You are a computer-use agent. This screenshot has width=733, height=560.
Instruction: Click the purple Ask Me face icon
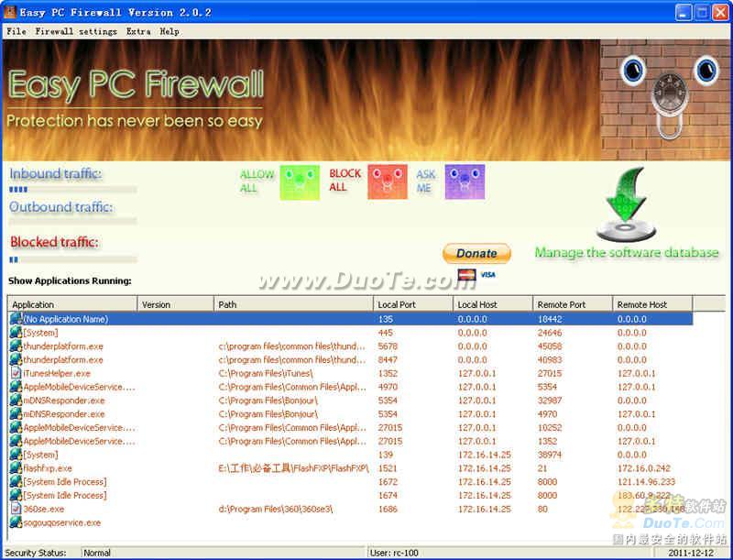(x=465, y=181)
